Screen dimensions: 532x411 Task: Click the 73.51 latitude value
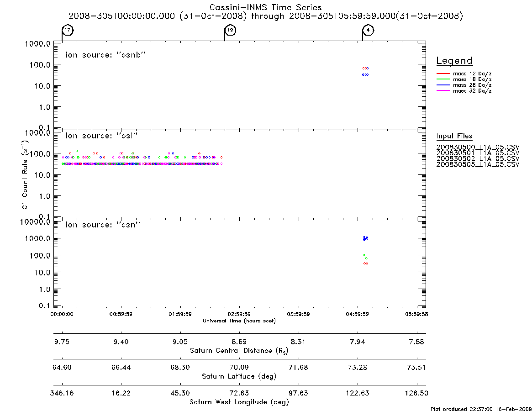click(416, 367)
